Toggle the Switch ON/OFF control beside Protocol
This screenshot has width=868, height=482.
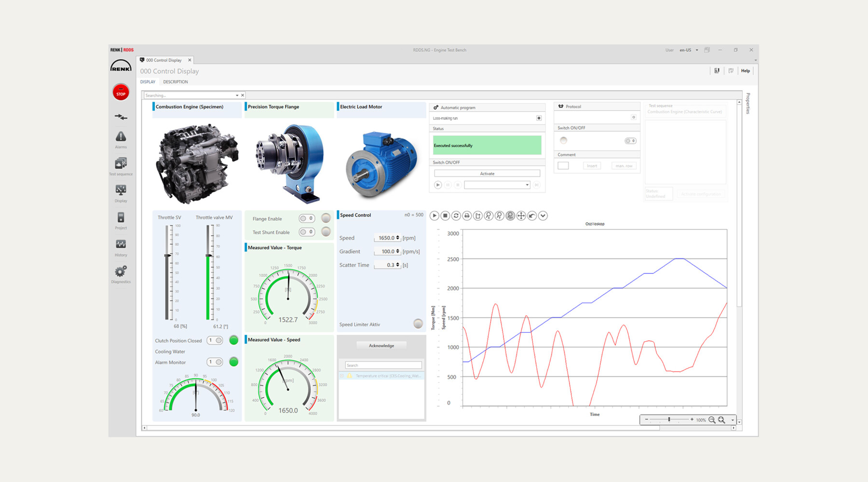pos(630,140)
